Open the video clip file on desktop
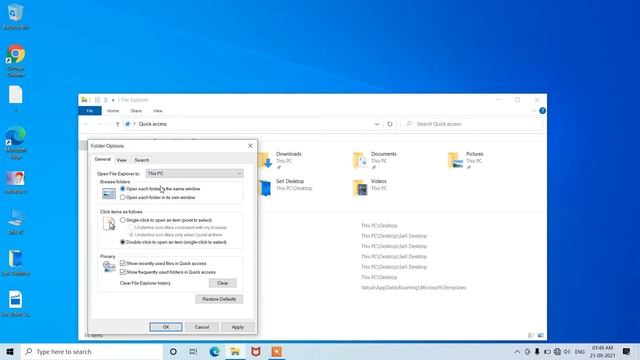Screen dimensions: 640x360 [x=16, y=304]
